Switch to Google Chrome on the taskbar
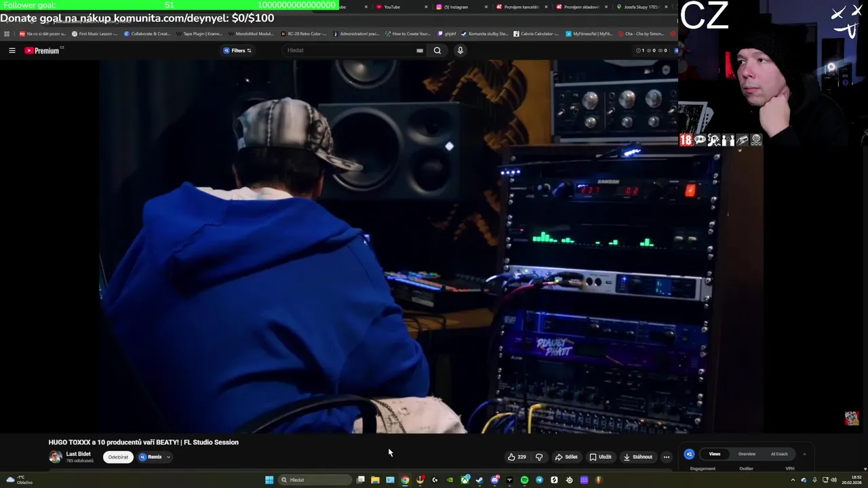Screen dimensions: 868x488 405,480
